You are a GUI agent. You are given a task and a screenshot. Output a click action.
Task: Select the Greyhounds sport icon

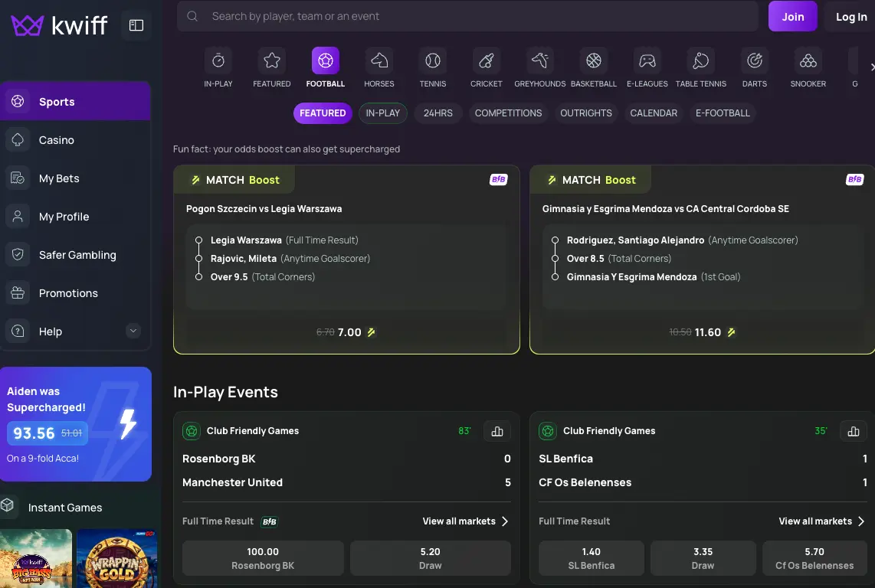[539, 60]
